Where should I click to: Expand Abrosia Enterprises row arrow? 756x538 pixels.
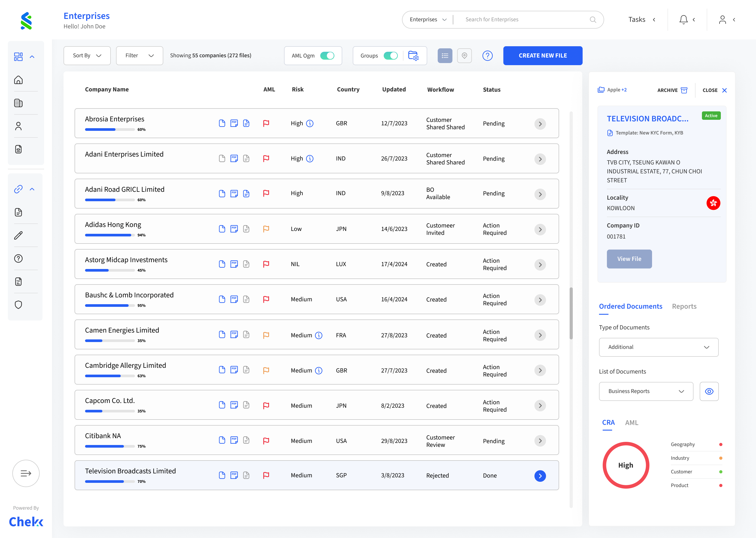click(540, 124)
